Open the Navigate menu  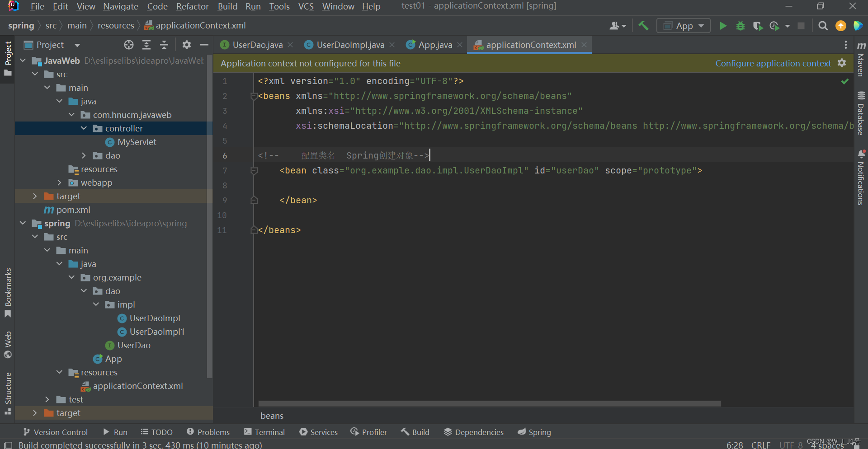tap(121, 6)
